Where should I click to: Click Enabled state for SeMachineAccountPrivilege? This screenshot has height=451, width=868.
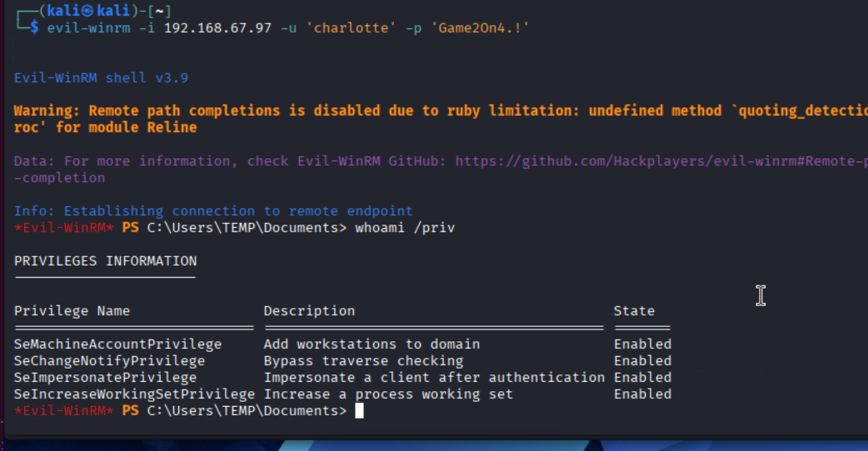(x=643, y=344)
